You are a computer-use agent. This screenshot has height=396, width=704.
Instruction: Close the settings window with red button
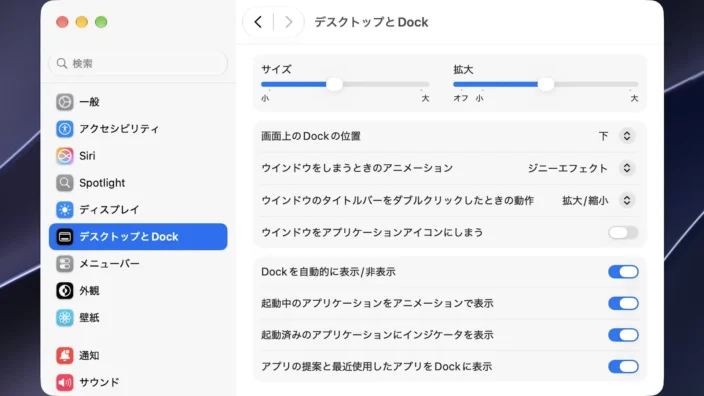click(x=62, y=22)
